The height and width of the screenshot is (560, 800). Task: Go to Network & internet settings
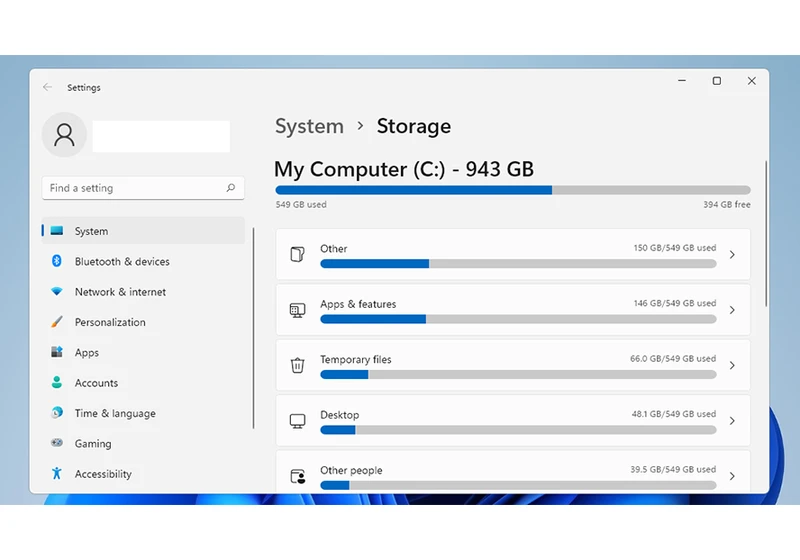143,292
